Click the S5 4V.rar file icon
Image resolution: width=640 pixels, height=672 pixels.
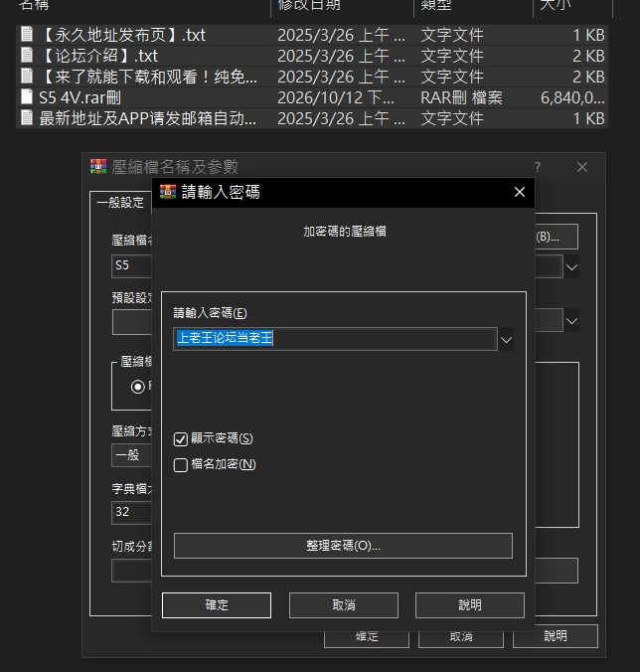coord(27,96)
